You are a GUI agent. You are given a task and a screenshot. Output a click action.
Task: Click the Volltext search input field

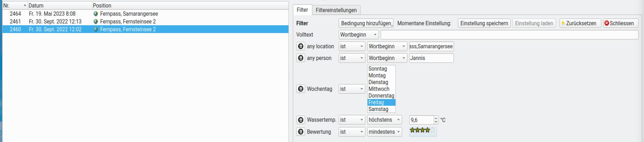(510, 35)
